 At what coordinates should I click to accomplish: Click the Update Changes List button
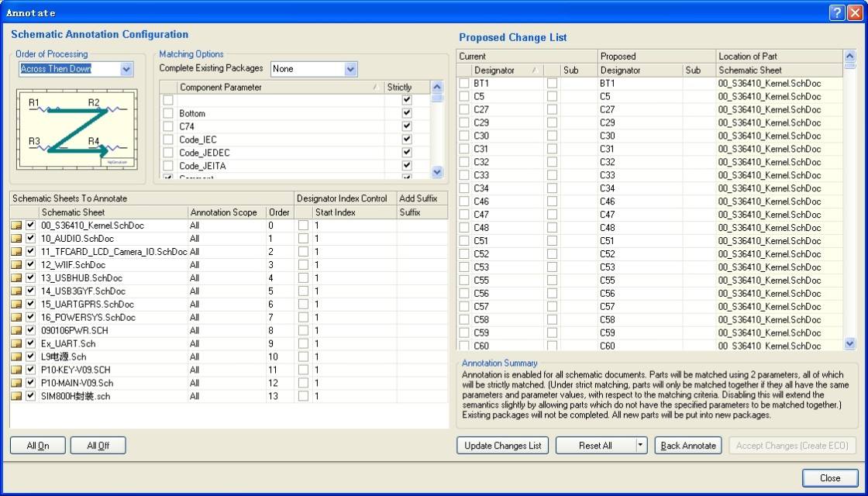503,445
